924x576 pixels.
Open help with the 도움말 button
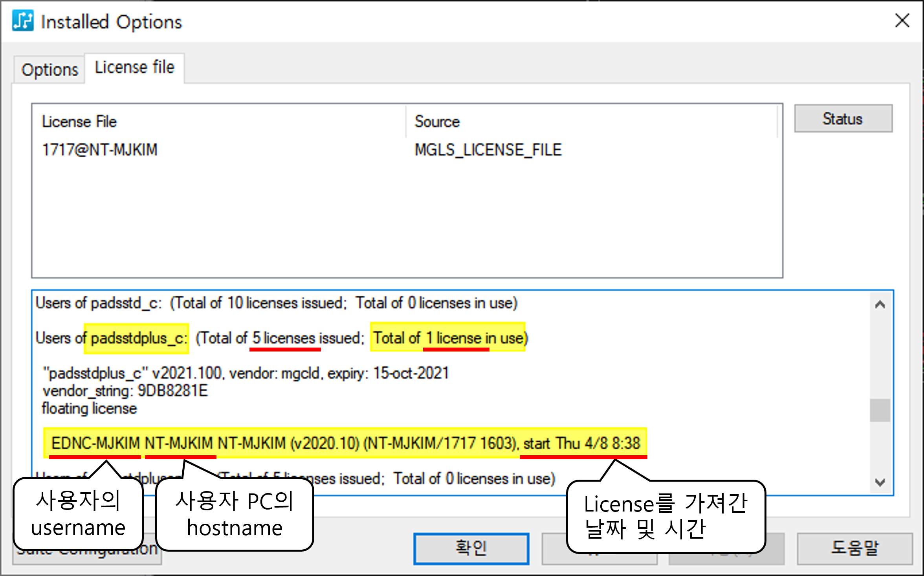pos(854,548)
